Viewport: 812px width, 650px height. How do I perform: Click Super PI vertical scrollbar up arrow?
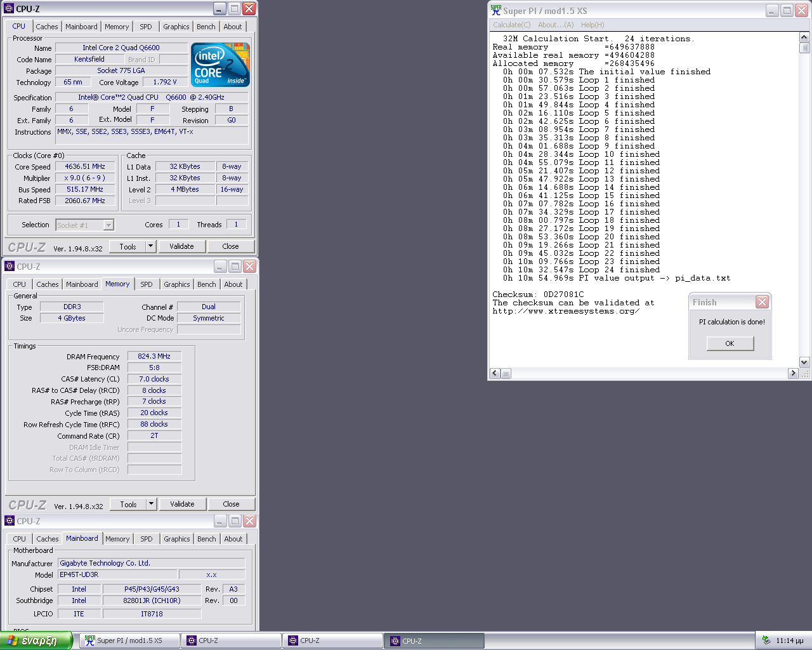tap(804, 37)
